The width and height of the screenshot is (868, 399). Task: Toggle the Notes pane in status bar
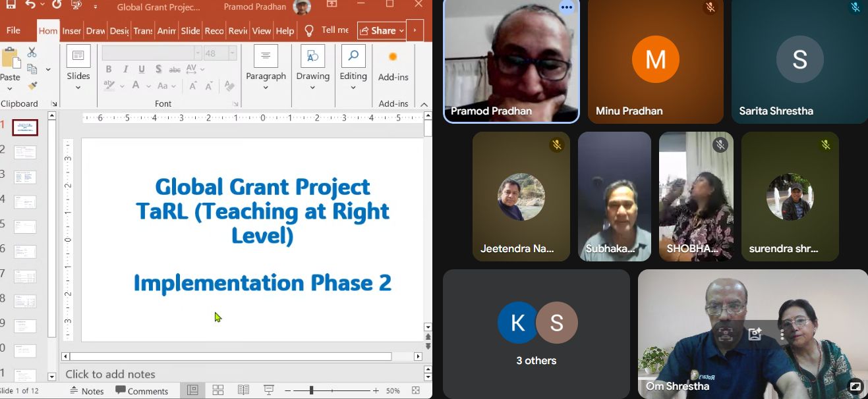87,390
